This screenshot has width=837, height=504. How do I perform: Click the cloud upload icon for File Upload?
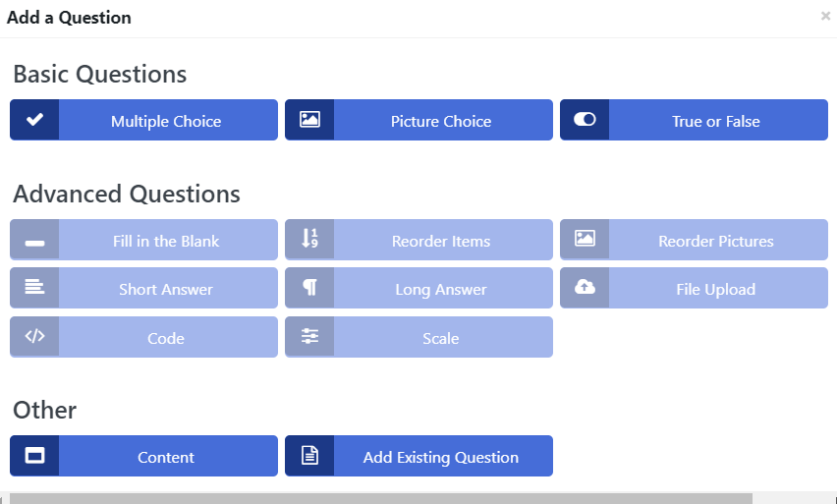click(x=585, y=288)
